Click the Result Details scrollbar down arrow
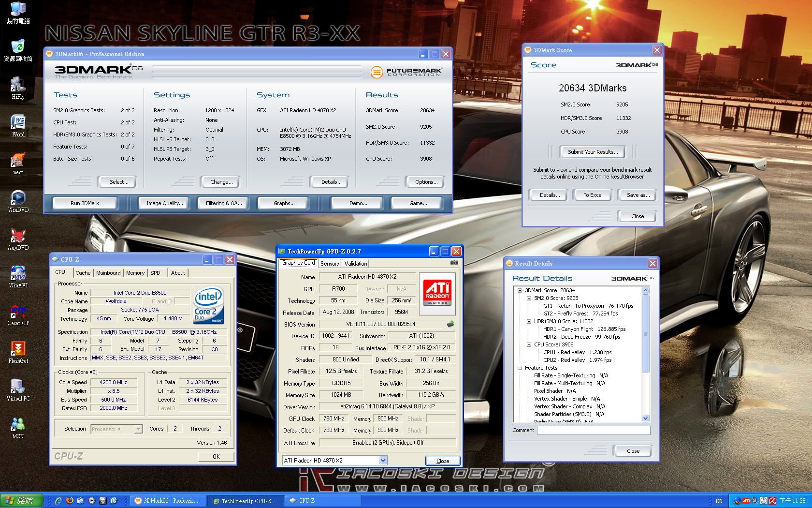The width and height of the screenshot is (812, 508). (x=645, y=418)
